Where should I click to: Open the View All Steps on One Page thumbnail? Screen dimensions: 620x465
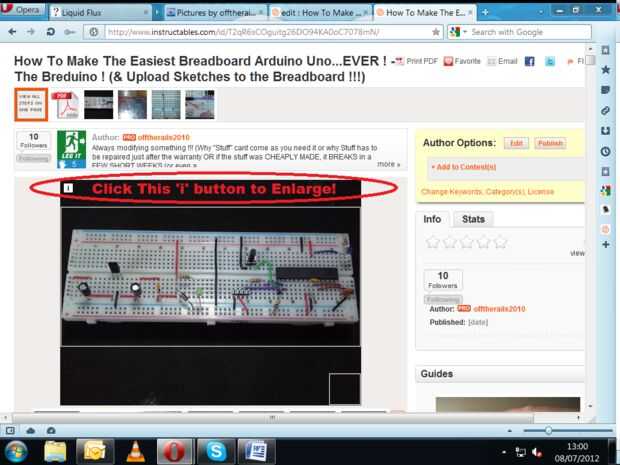[31, 104]
